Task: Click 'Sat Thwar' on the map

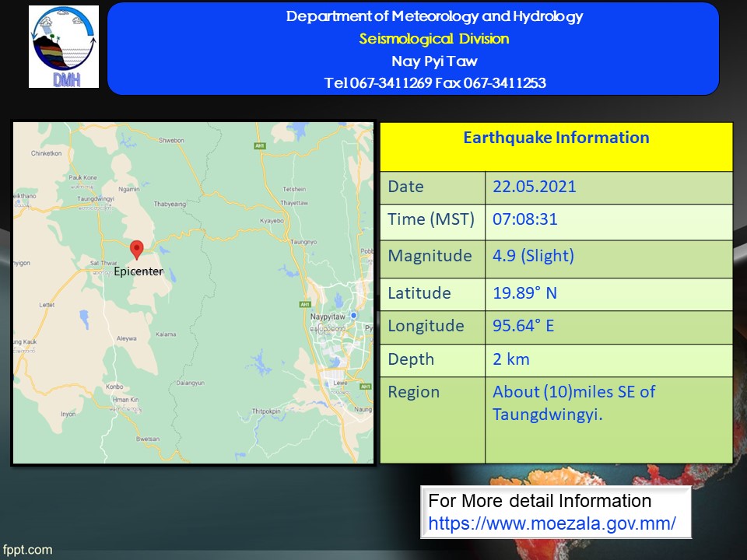Action: pos(103,263)
